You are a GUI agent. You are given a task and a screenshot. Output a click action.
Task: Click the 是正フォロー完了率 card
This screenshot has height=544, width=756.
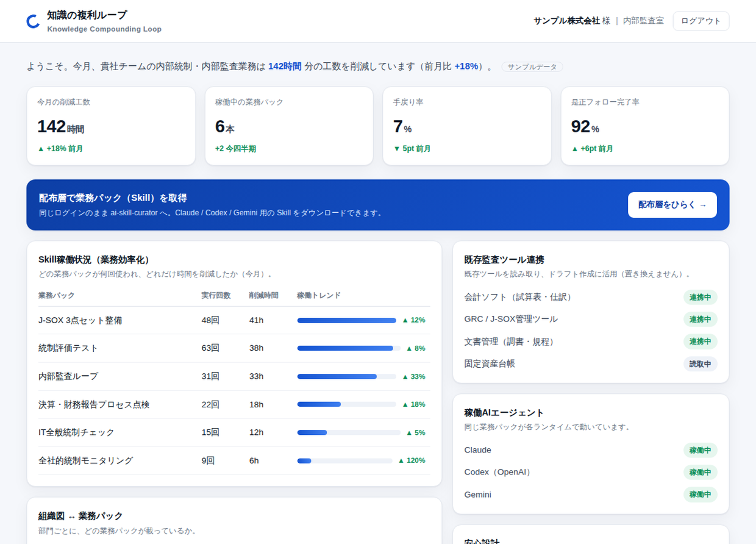coord(645,126)
